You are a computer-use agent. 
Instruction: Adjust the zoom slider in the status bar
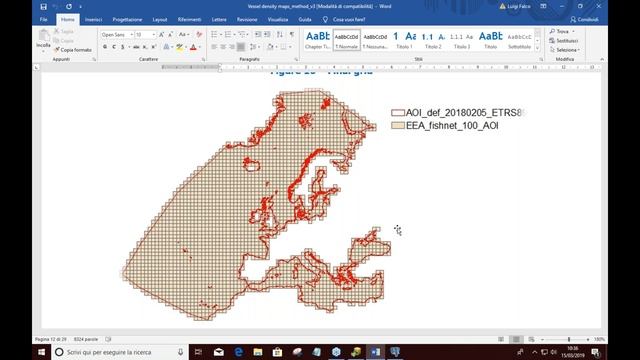(x=569, y=340)
